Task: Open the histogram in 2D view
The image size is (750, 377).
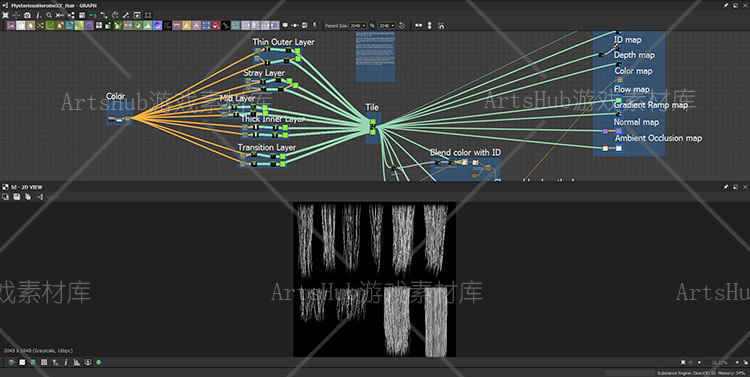Action: [x=77, y=362]
